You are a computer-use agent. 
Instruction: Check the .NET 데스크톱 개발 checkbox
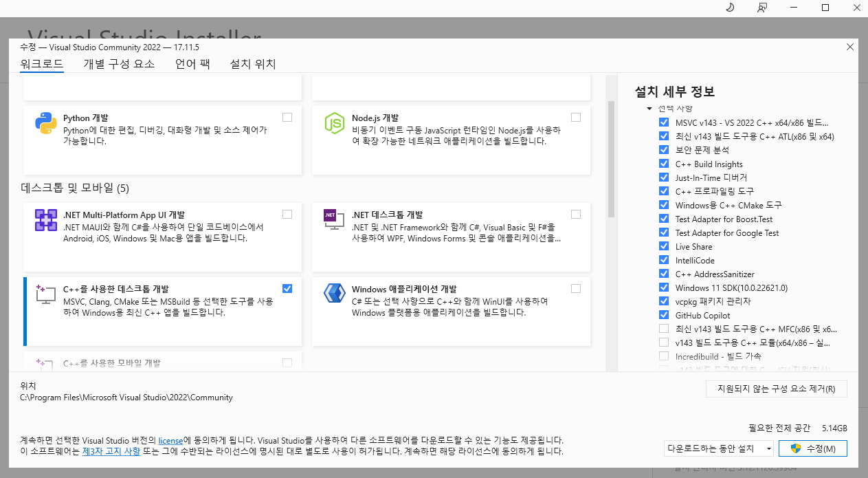tap(576, 214)
